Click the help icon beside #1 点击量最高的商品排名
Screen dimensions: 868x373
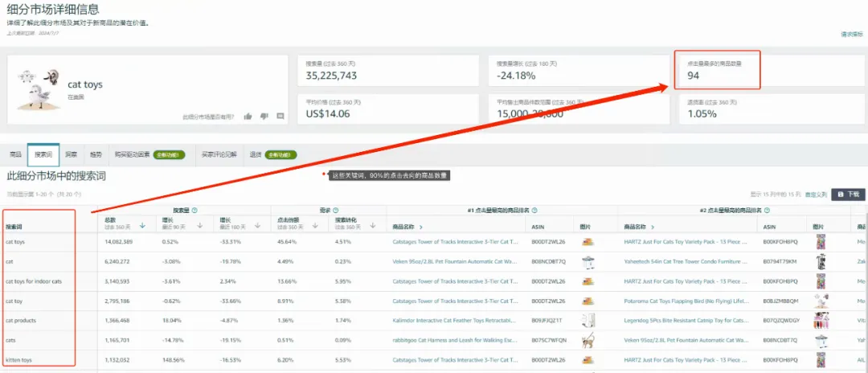[534, 211]
